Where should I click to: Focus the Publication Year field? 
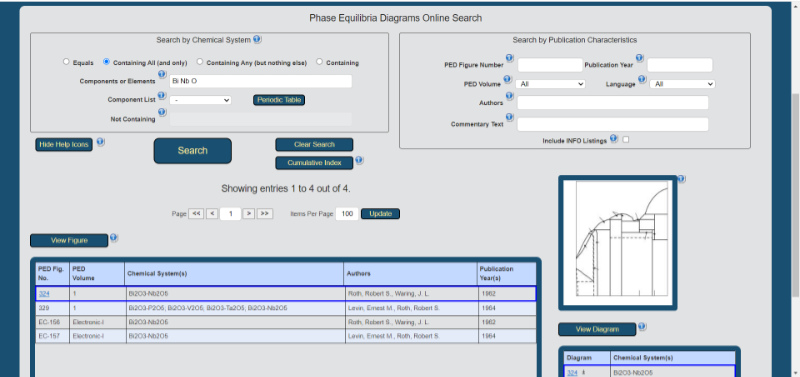click(680, 65)
